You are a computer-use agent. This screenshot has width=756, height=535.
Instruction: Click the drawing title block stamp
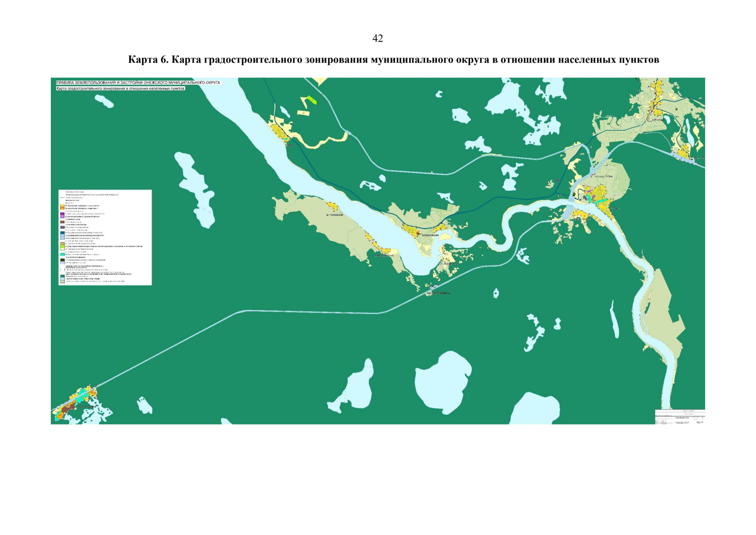(680, 416)
